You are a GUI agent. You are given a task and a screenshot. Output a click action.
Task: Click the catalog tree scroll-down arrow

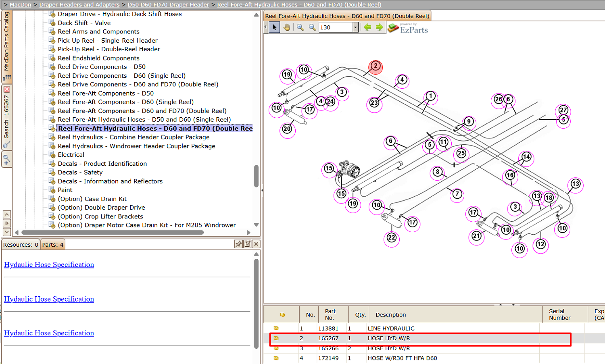pyautogui.click(x=256, y=225)
